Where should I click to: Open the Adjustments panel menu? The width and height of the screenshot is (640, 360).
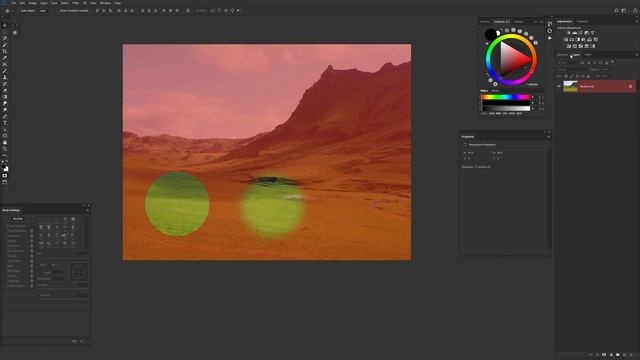(636, 21)
